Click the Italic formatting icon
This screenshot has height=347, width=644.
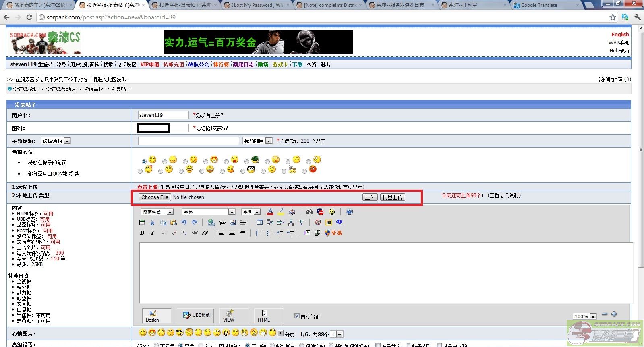pyautogui.click(x=152, y=233)
